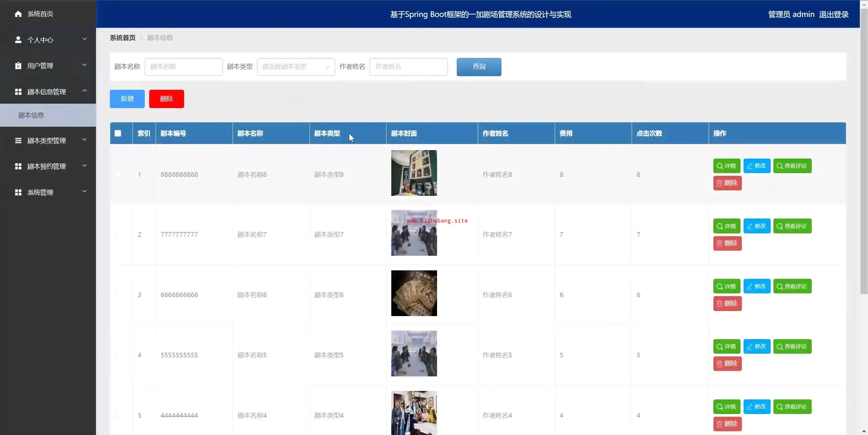Check the checkbox for row 3
Image resolution: width=868 pixels, height=435 pixels.
coord(118,295)
